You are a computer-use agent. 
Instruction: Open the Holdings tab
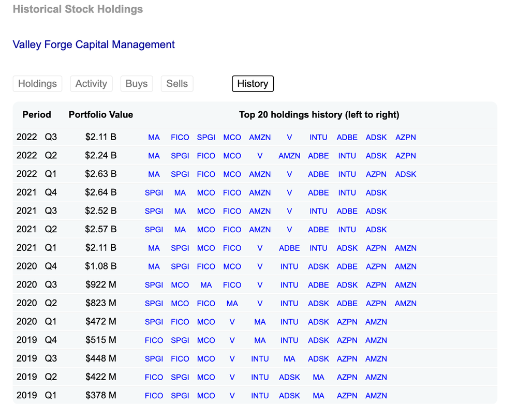point(37,84)
